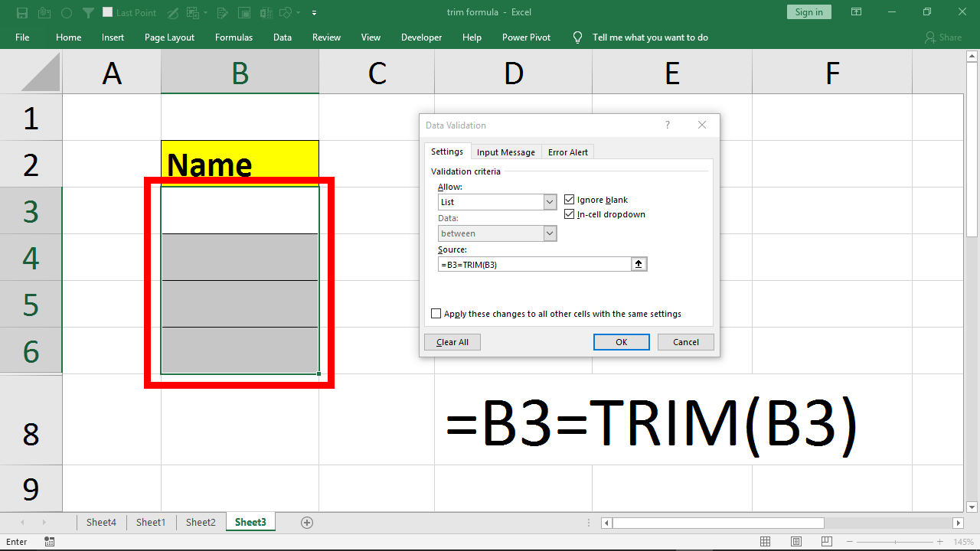Check Apply these changes to all other cells
The image size is (980, 551).
(x=436, y=313)
